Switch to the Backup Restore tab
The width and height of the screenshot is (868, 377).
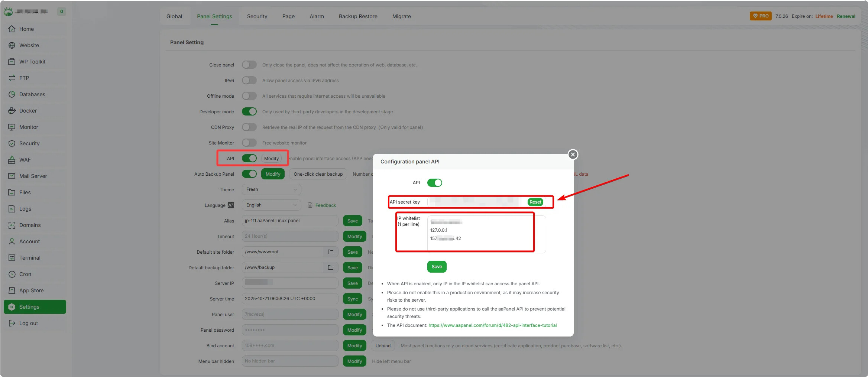coord(358,16)
